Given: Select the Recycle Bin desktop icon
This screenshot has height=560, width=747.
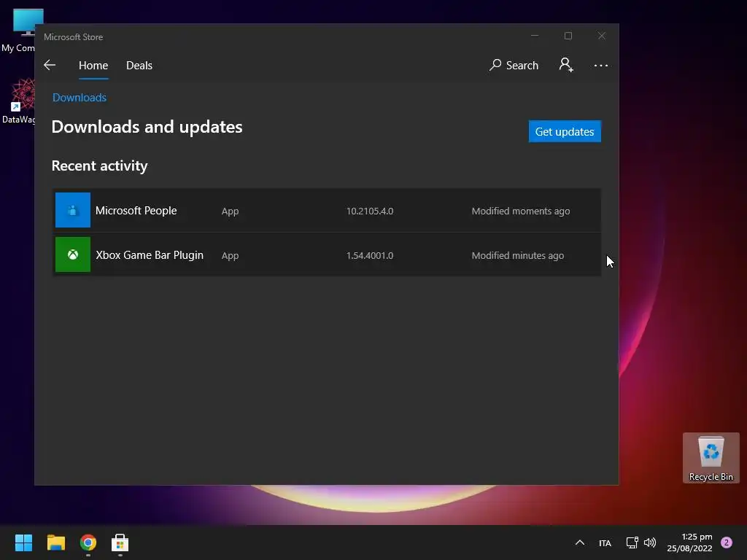Looking at the screenshot, I should (711, 458).
